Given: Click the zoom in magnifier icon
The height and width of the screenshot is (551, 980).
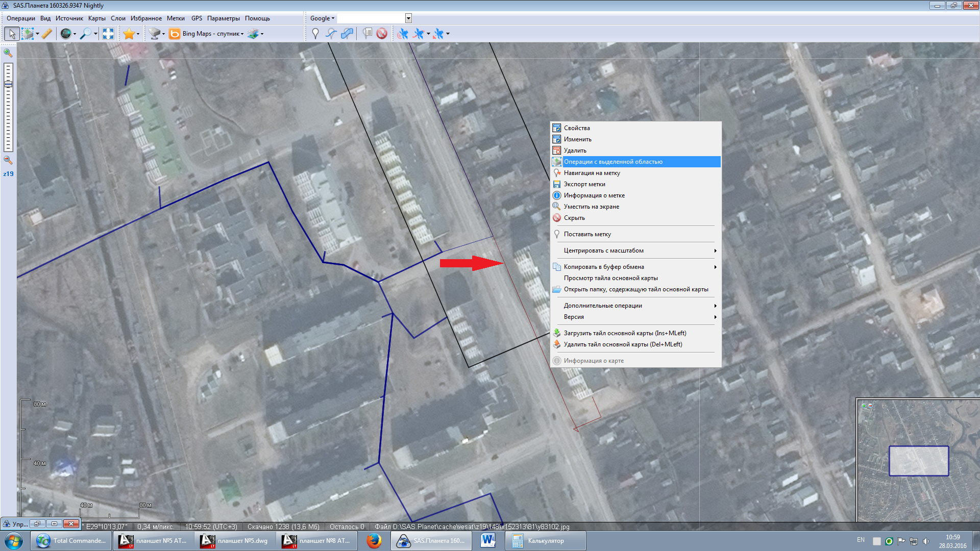Looking at the screenshot, I should 8,53.
